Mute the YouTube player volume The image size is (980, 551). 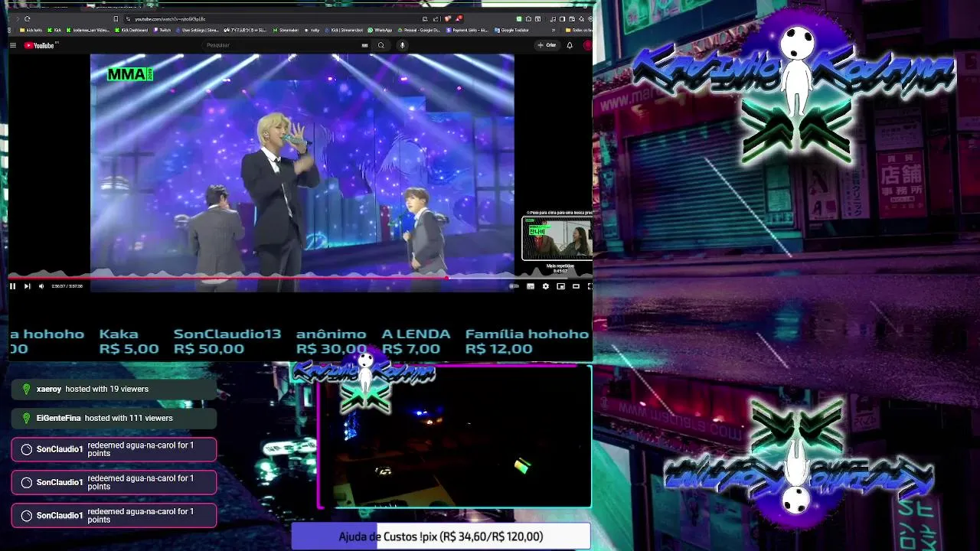42,286
